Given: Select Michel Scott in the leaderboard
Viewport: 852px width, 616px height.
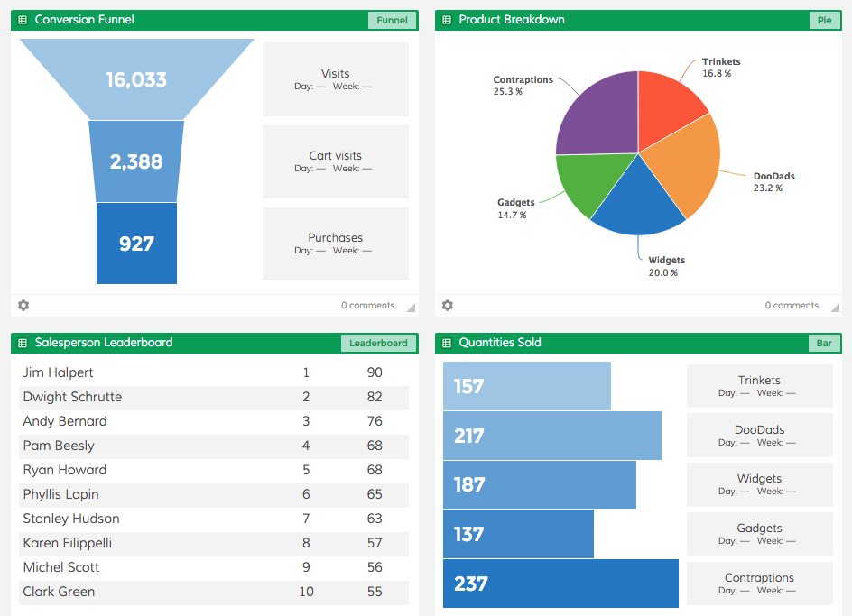Looking at the screenshot, I should [60, 567].
